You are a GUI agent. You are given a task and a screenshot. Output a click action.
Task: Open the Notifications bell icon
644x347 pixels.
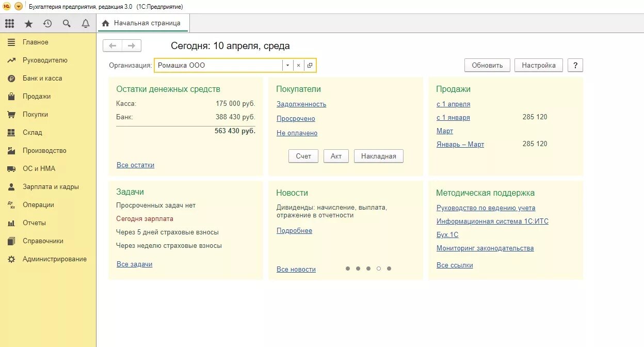click(85, 23)
